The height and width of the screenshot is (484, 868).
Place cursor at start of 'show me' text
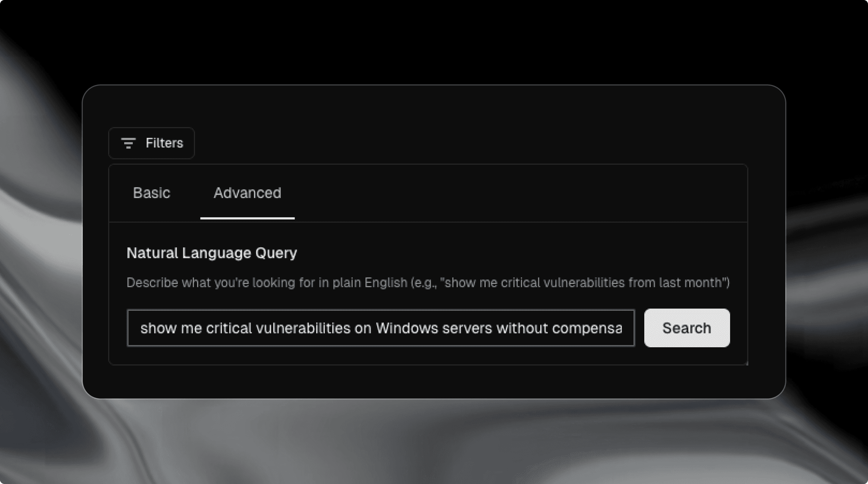141,328
